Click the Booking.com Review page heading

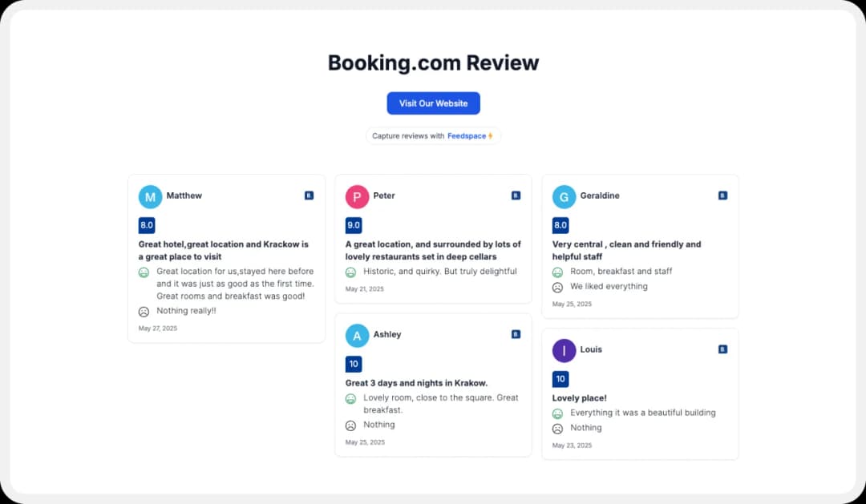[x=433, y=62]
